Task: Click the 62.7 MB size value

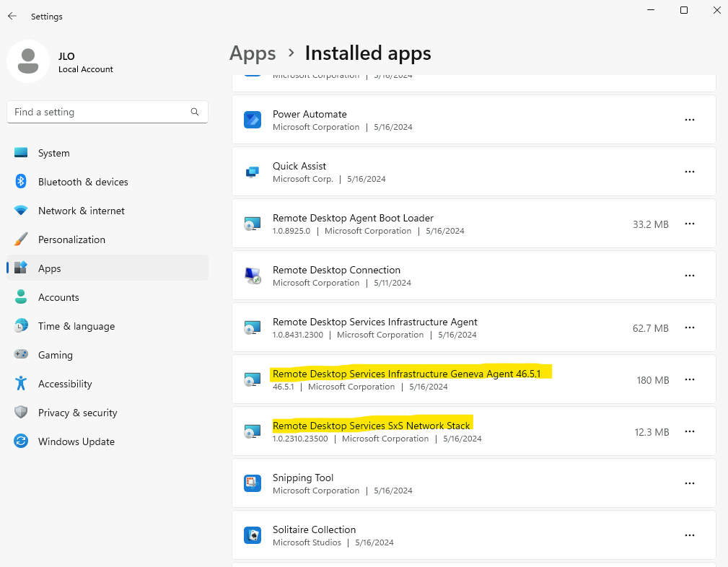Action: pos(651,328)
